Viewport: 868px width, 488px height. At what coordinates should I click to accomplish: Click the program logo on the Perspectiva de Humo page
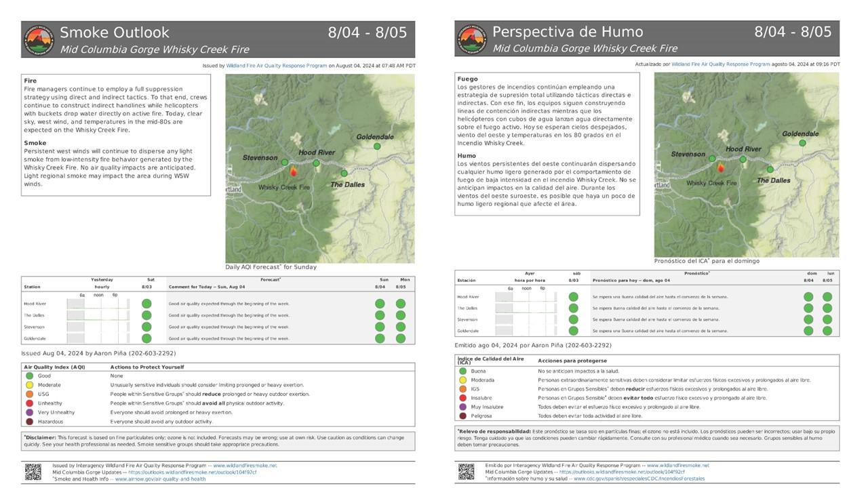471,39
